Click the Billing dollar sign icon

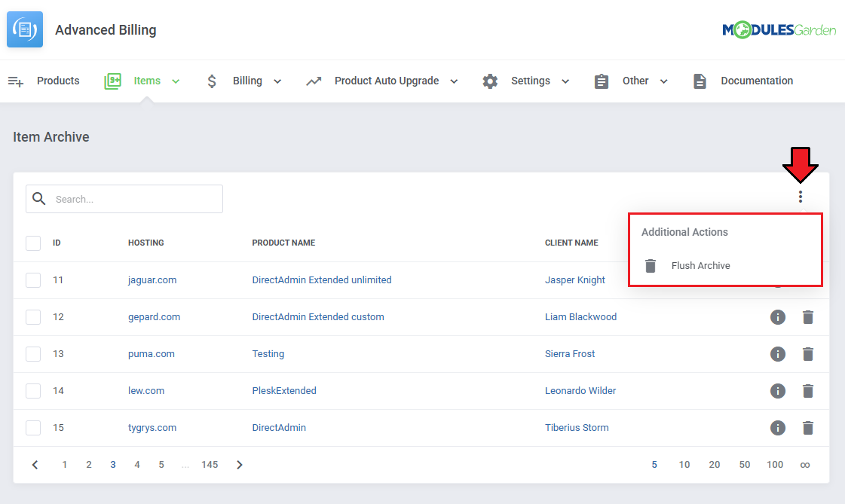[x=212, y=81]
